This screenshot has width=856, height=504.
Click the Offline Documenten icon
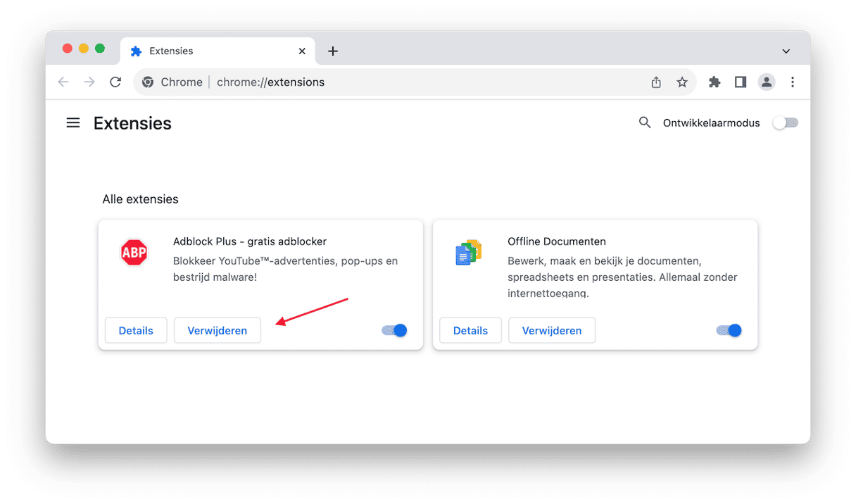click(469, 252)
